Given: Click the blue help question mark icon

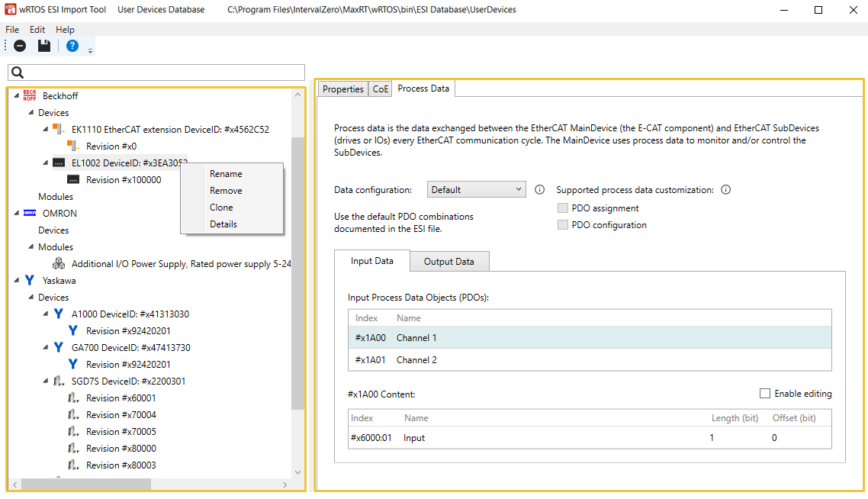Looking at the screenshot, I should 72,46.
